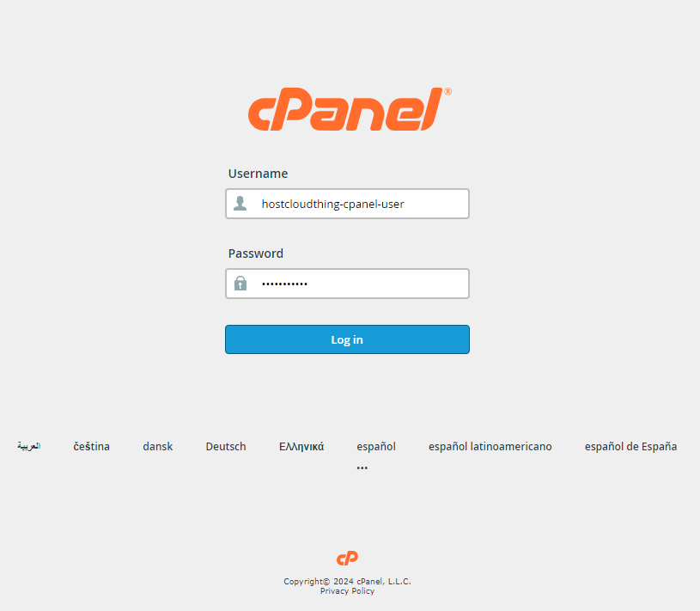Viewport: 700px width, 611px height.
Task: Pick español latinoamericano locale
Action: (490, 446)
